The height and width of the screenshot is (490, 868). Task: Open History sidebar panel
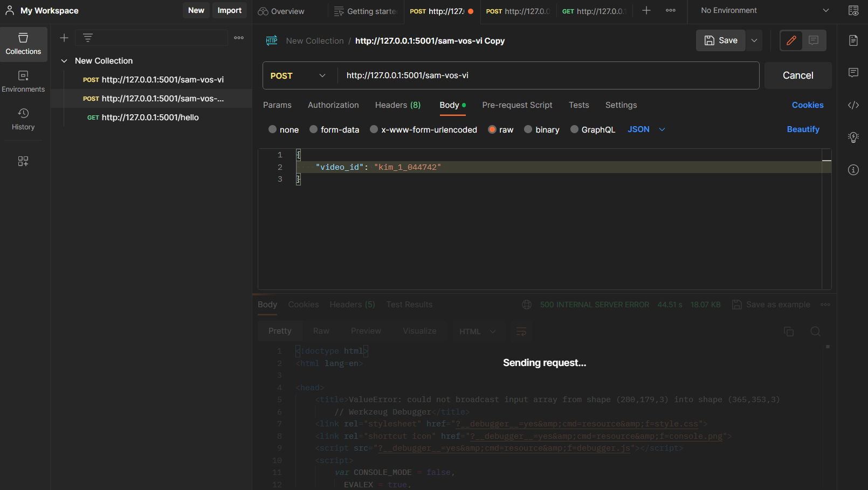pos(23,119)
